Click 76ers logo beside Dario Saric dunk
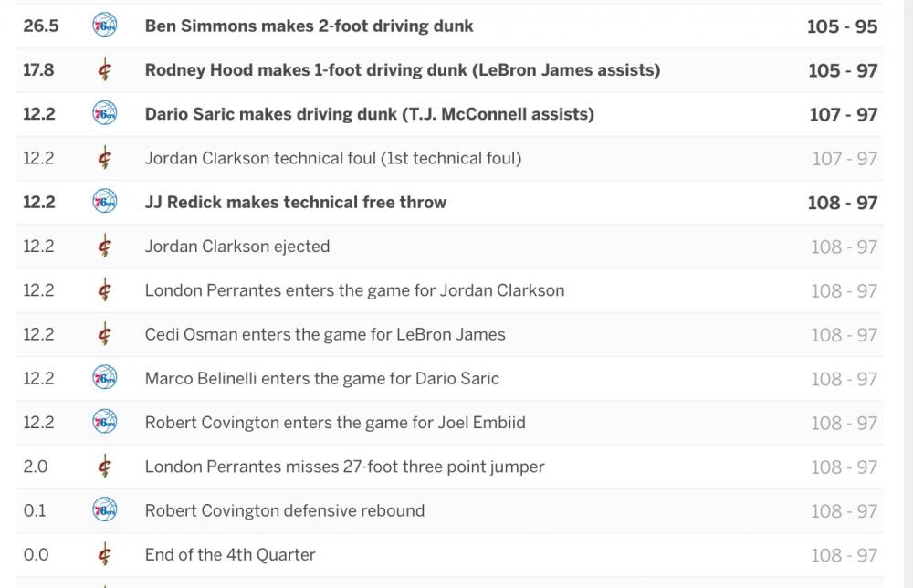The height and width of the screenshot is (588, 913). pyautogui.click(x=105, y=114)
